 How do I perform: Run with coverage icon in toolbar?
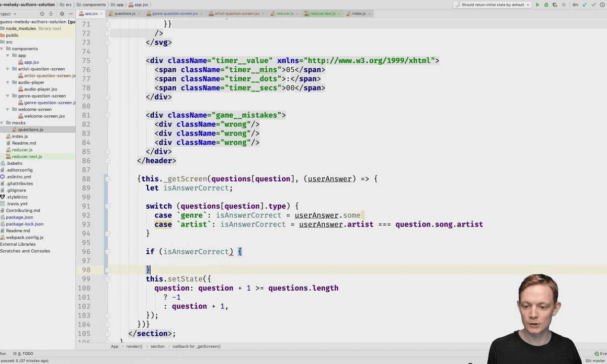(x=555, y=5)
